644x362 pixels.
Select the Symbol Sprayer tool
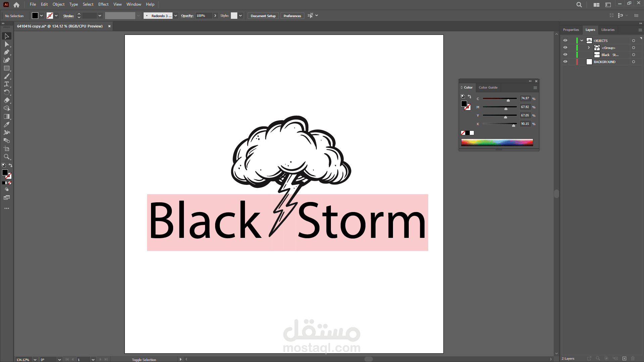[7, 133]
